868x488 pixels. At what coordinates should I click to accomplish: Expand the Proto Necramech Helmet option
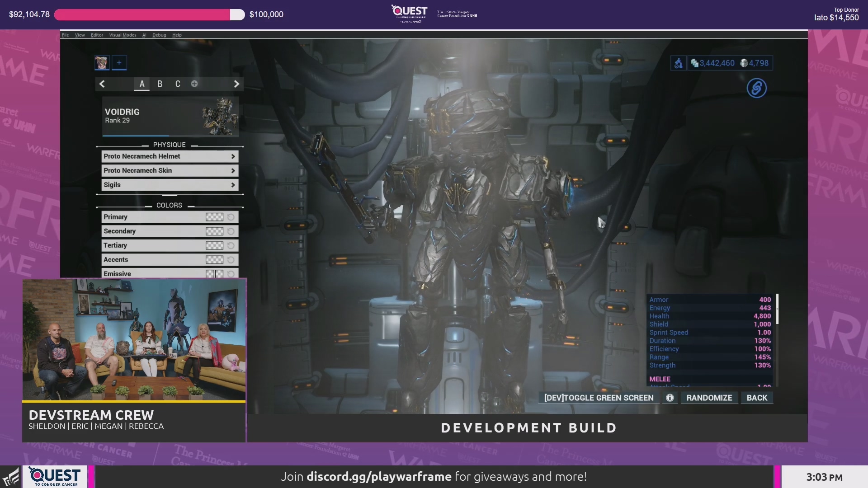tap(170, 156)
